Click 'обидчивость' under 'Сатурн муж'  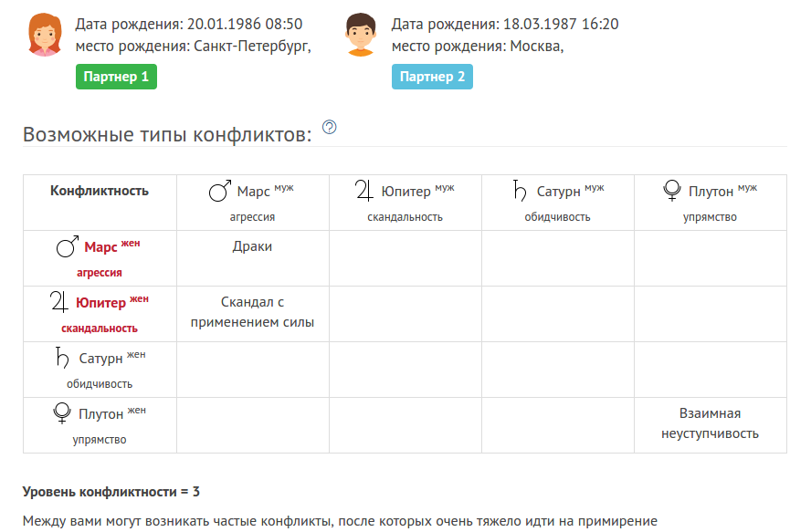557,217
